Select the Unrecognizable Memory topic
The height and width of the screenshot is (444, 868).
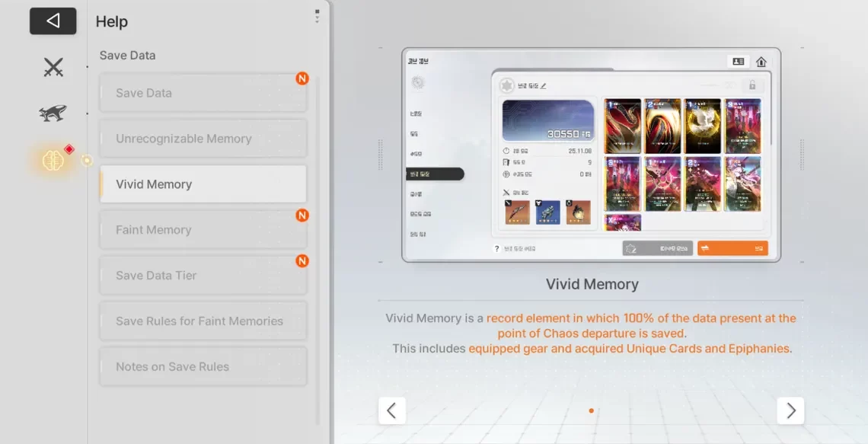[203, 139]
